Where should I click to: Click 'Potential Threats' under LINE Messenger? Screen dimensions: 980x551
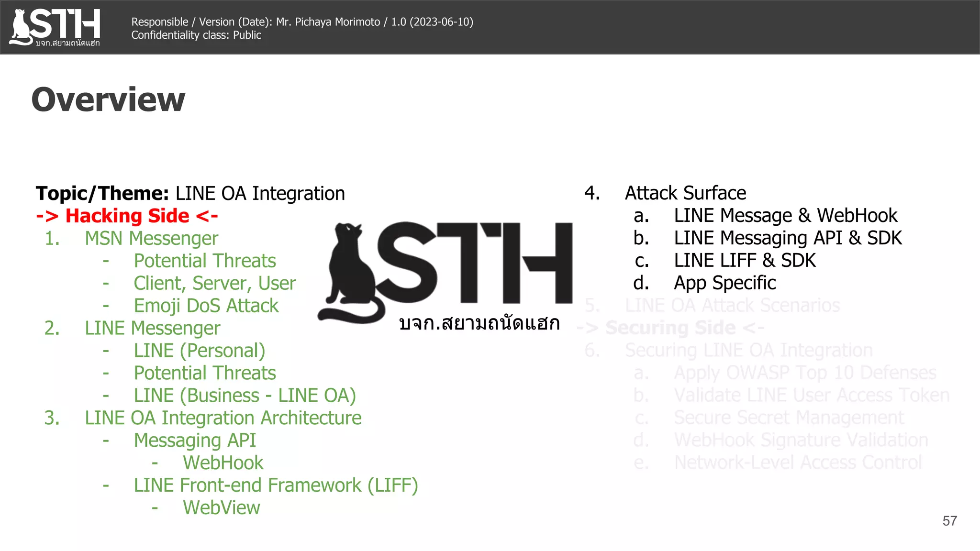pyautogui.click(x=205, y=373)
